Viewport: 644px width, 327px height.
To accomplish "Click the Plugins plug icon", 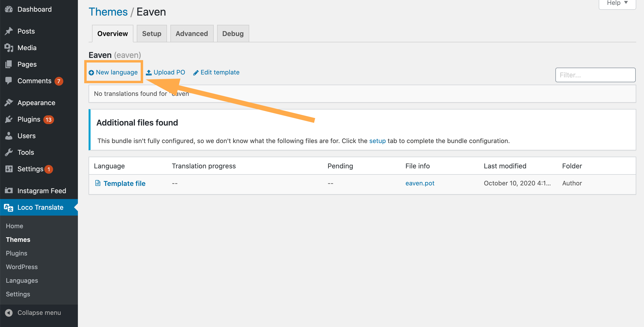I will tap(9, 119).
